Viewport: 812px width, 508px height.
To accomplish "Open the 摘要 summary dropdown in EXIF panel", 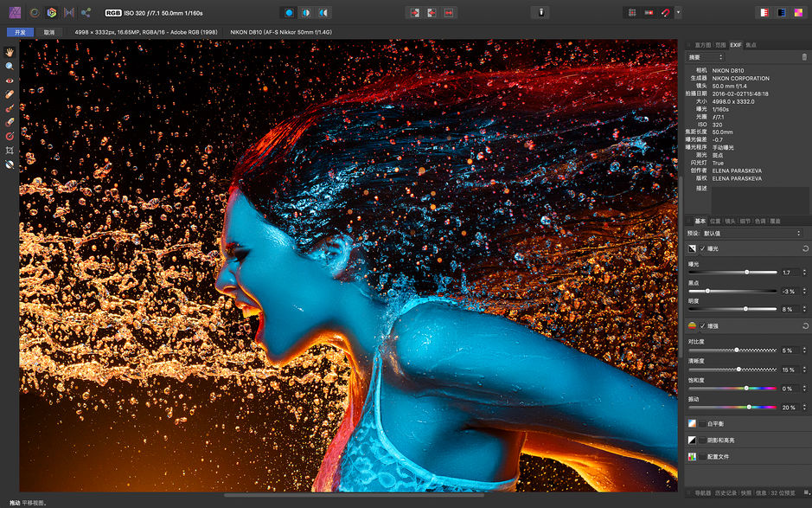I will coord(705,56).
